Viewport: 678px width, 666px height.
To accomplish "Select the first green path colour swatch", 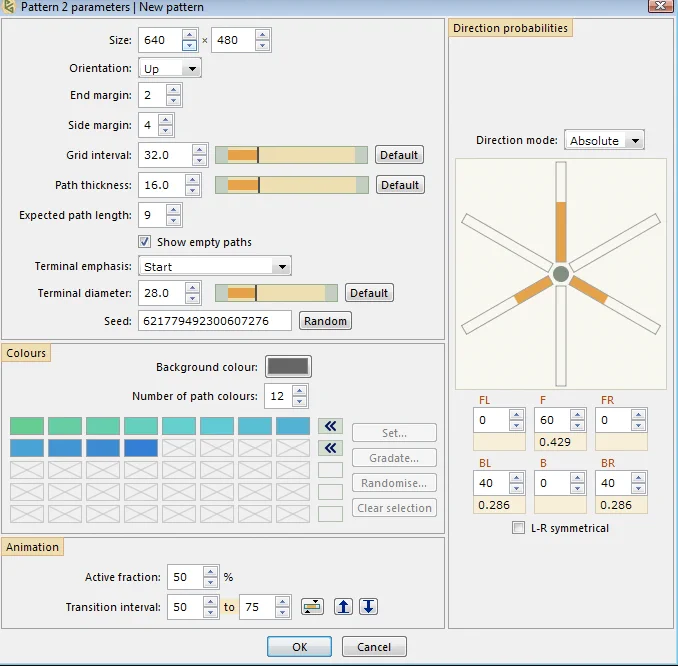I will coord(27,426).
